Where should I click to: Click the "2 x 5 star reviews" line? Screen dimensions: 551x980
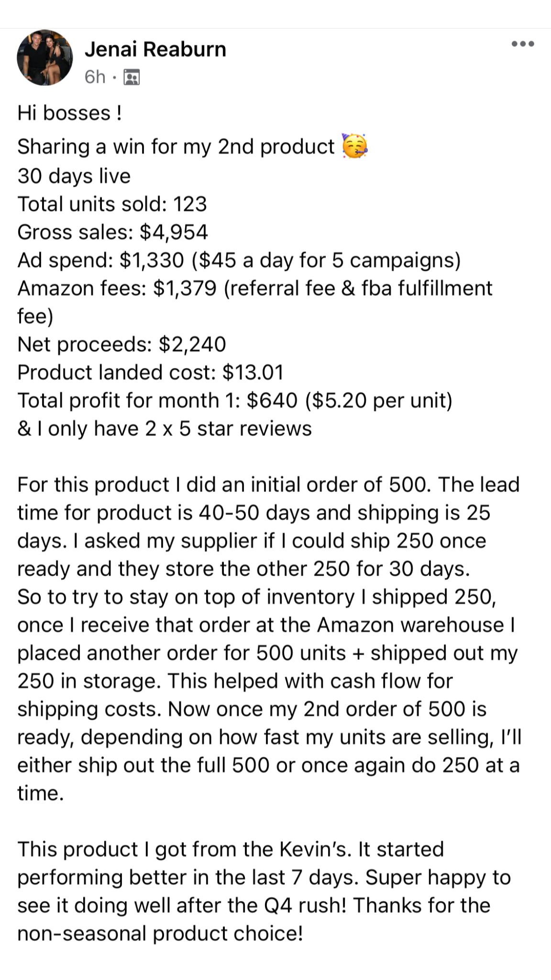[165, 429]
